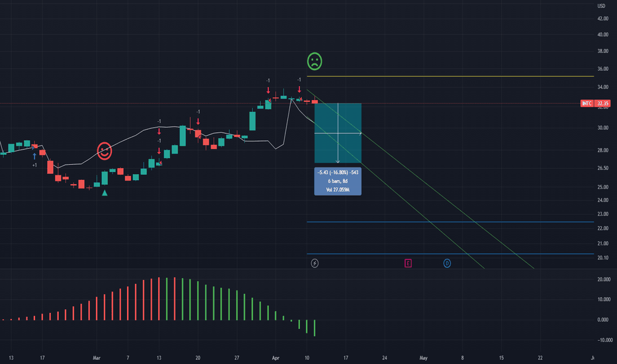617x364 pixels.
Task: Click the -10.000 indicator axis label
Action: [605, 340]
